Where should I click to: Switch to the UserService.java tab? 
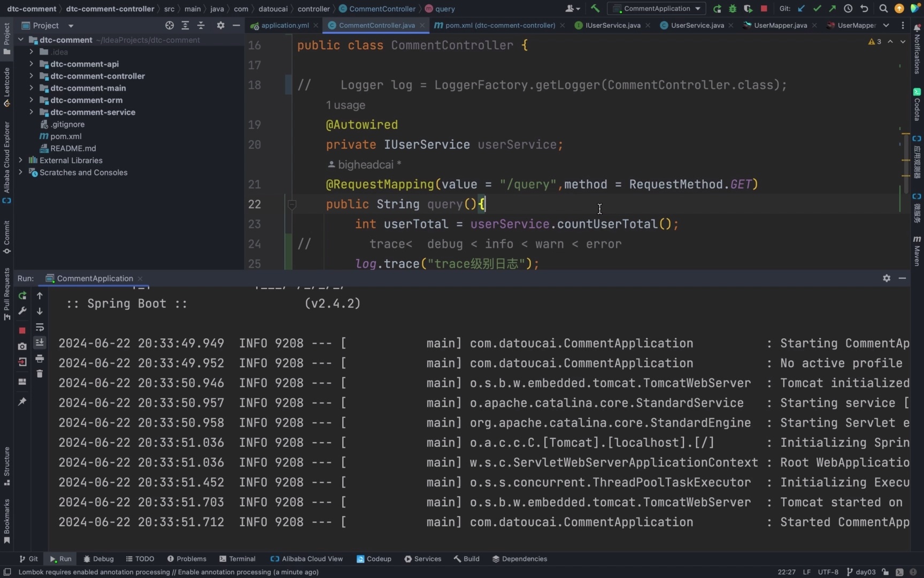pos(697,25)
